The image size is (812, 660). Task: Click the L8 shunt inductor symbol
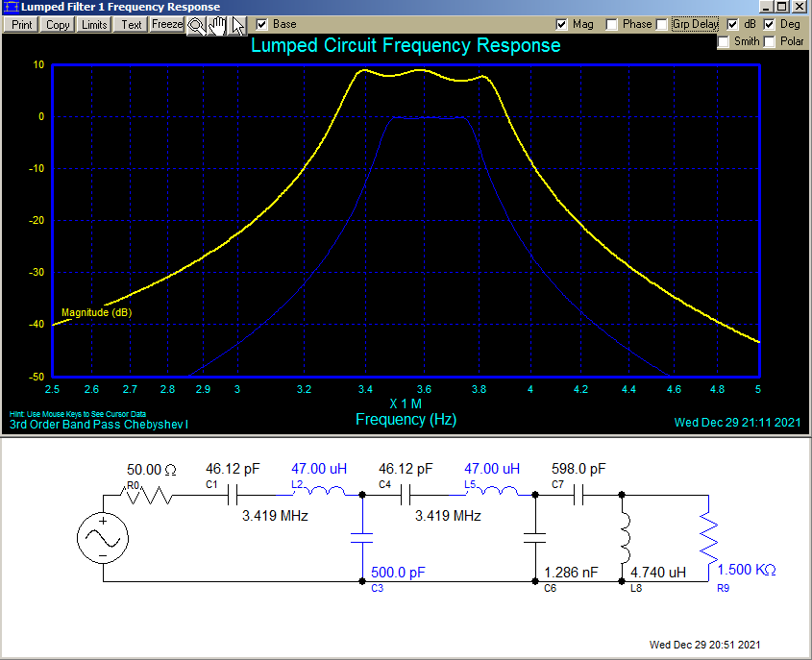pyautogui.click(x=623, y=538)
